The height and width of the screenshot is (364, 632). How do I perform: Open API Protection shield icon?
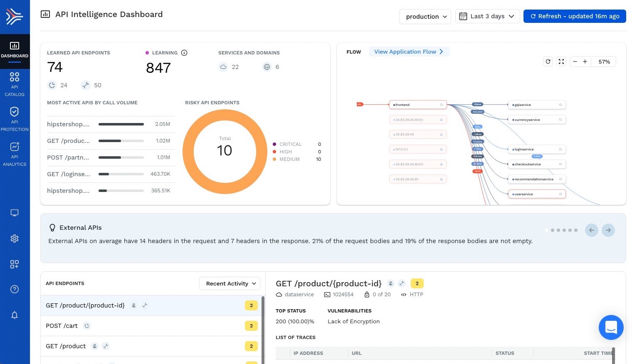tap(15, 118)
